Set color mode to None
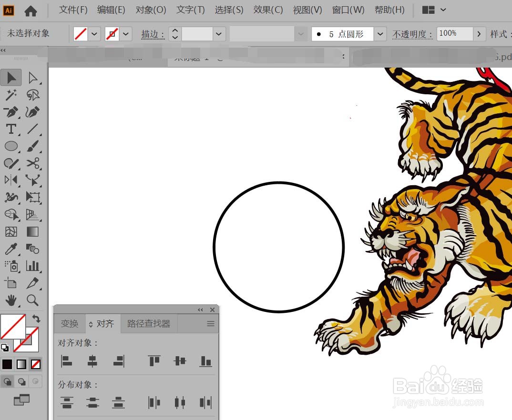512x420 pixels. 36,364
